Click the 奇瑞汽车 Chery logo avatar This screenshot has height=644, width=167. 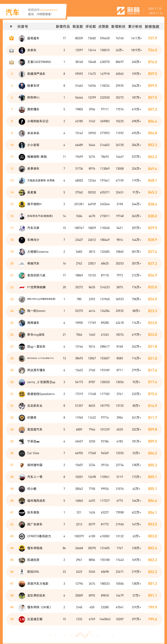coord(22,264)
